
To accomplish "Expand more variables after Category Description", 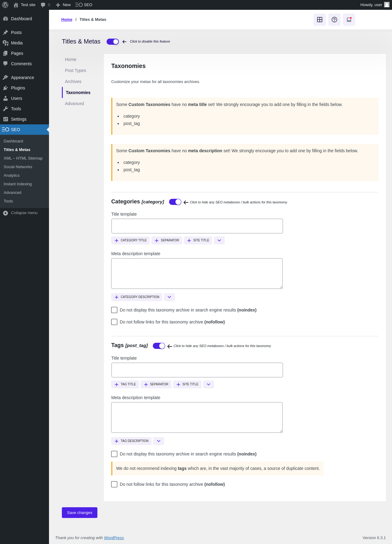I will click(x=169, y=297).
